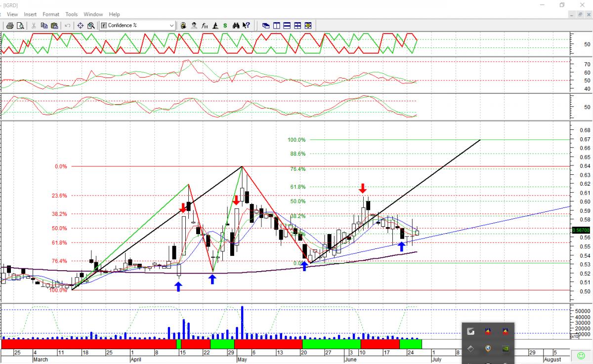
Task: Click the cascade windows icon
Action: pyautogui.click(x=266, y=25)
